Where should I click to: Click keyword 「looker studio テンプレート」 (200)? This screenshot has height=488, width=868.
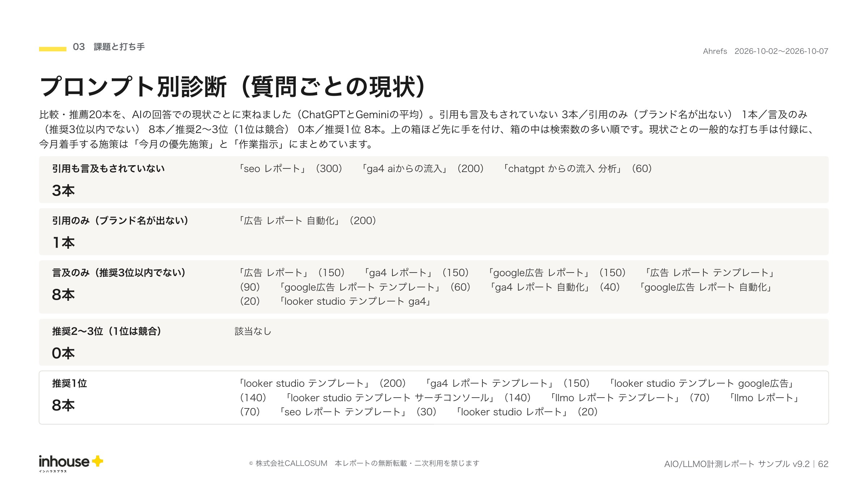[322, 383]
